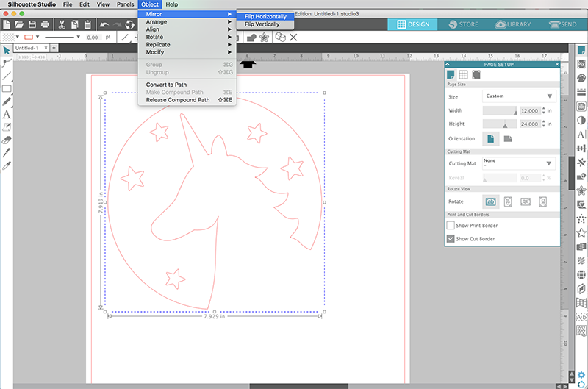The width and height of the screenshot is (588, 389).
Task: Expand the Arrange submenu
Action: tap(187, 22)
